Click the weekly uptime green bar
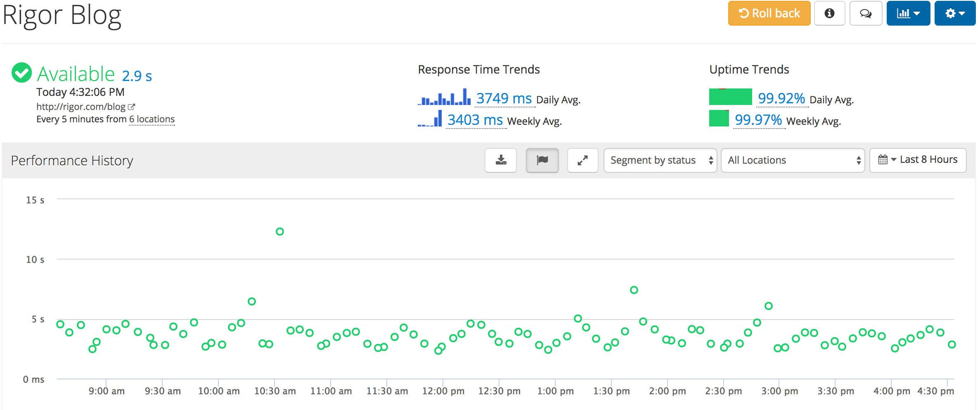 pos(719,118)
